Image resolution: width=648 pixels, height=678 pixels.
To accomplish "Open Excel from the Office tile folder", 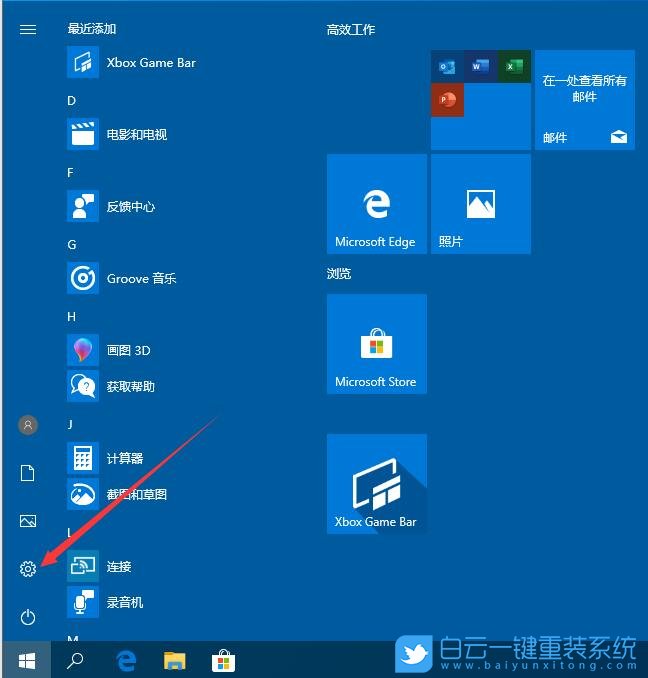I will click(x=514, y=67).
